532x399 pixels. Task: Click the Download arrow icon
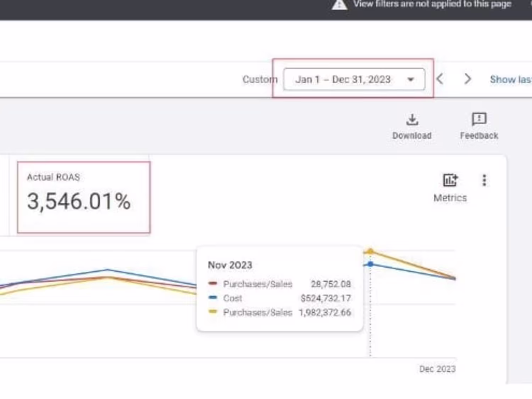point(412,120)
